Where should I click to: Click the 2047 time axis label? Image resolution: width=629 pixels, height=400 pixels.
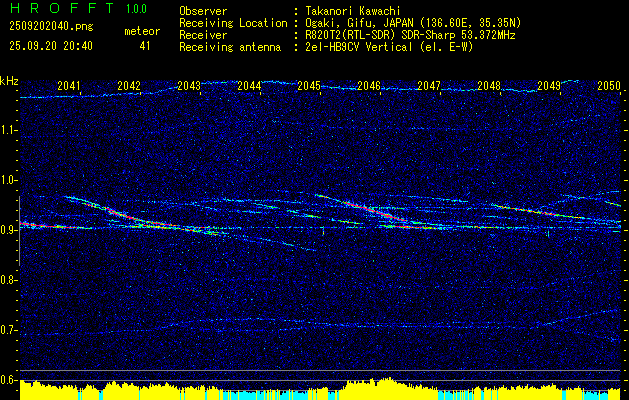point(429,86)
